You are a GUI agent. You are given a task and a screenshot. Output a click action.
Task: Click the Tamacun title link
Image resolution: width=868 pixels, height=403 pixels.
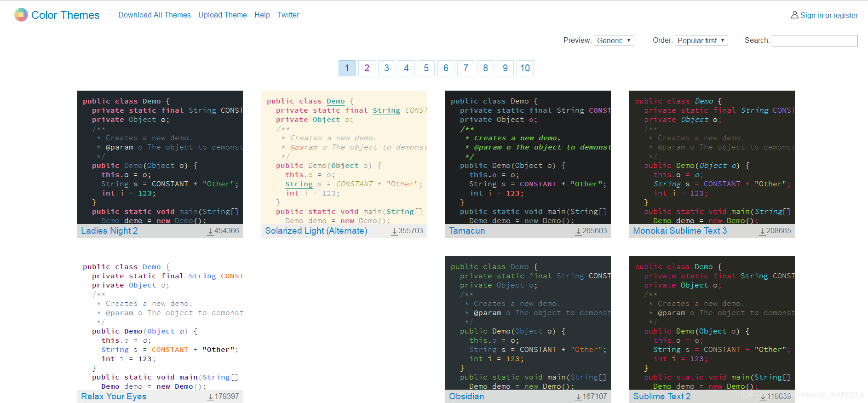pyautogui.click(x=467, y=231)
